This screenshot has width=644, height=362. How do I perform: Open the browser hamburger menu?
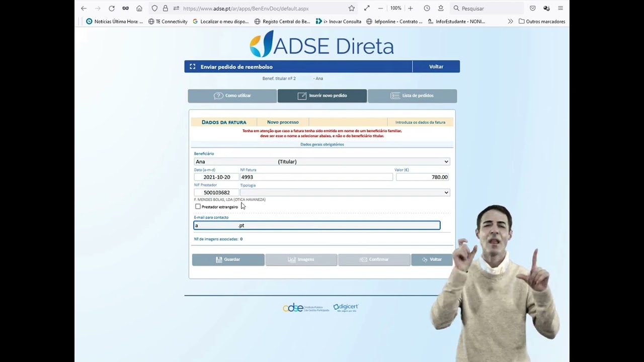(560, 9)
